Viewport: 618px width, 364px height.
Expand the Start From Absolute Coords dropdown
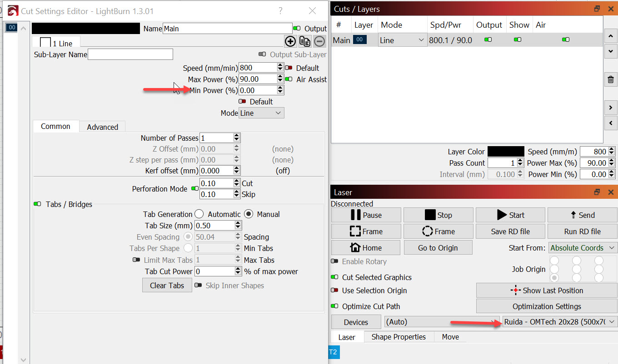[x=582, y=248]
